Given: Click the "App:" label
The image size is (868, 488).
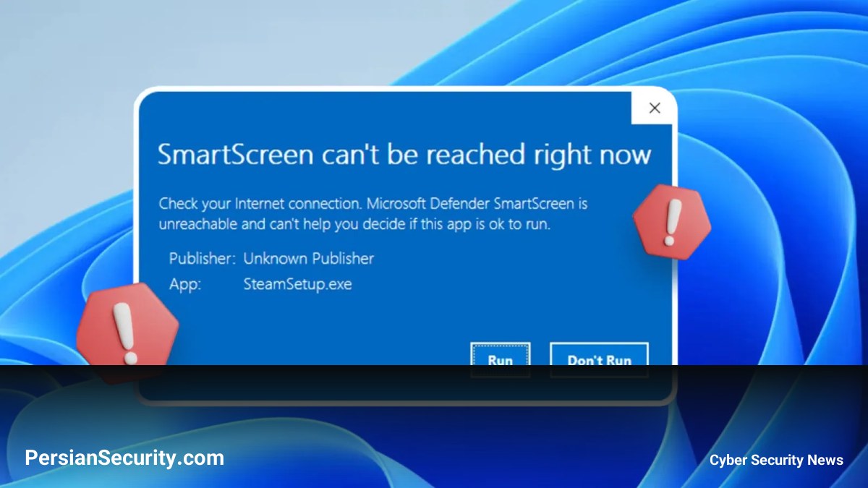Looking at the screenshot, I should click(185, 284).
